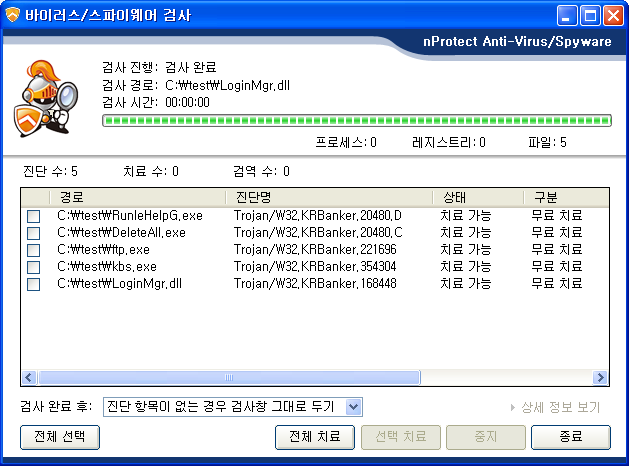The height and width of the screenshot is (466, 629).
Task: Click Trojan/W32.KRBanker.20480.D diagnosis text
Action: (318, 216)
